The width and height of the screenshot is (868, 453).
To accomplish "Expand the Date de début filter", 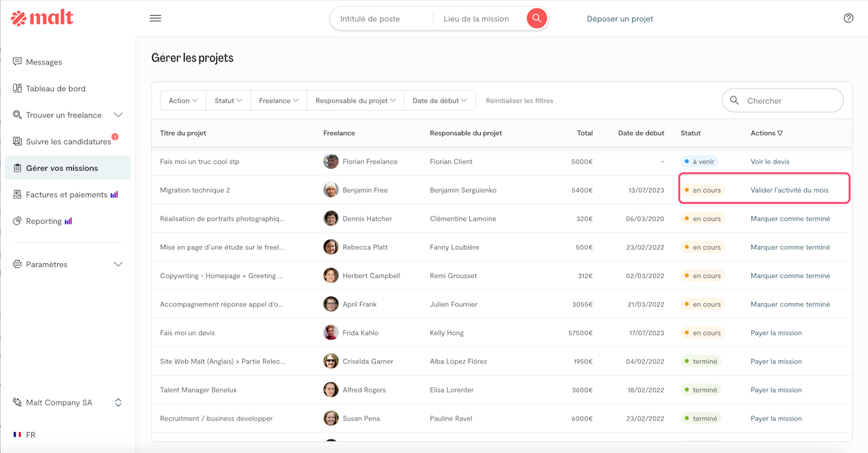I will click(x=439, y=100).
